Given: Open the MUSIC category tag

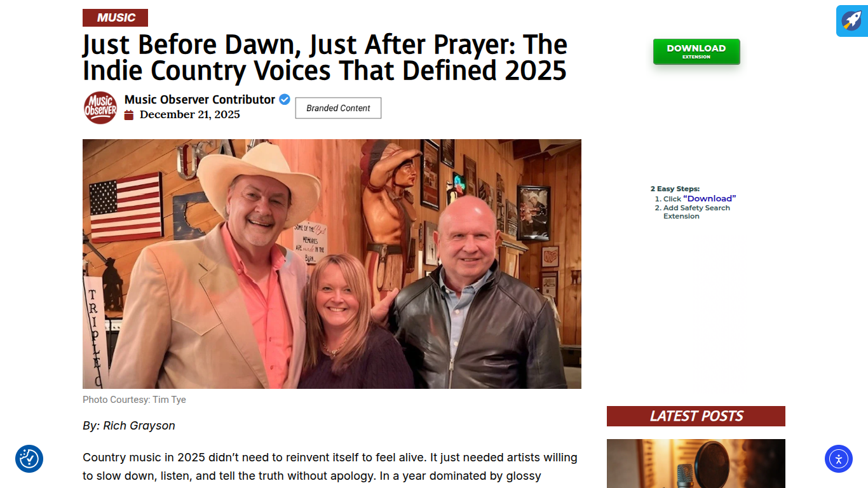Looking at the screenshot, I should [115, 18].
